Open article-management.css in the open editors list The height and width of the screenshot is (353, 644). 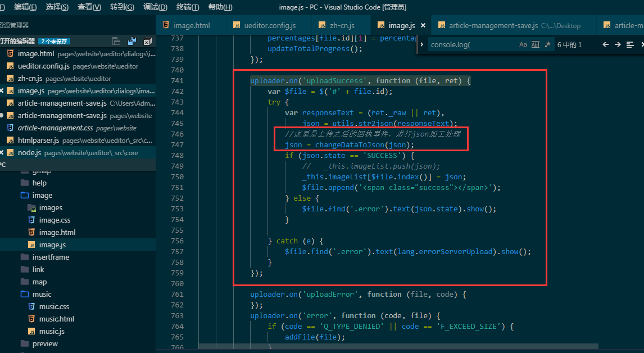point(78,128)
